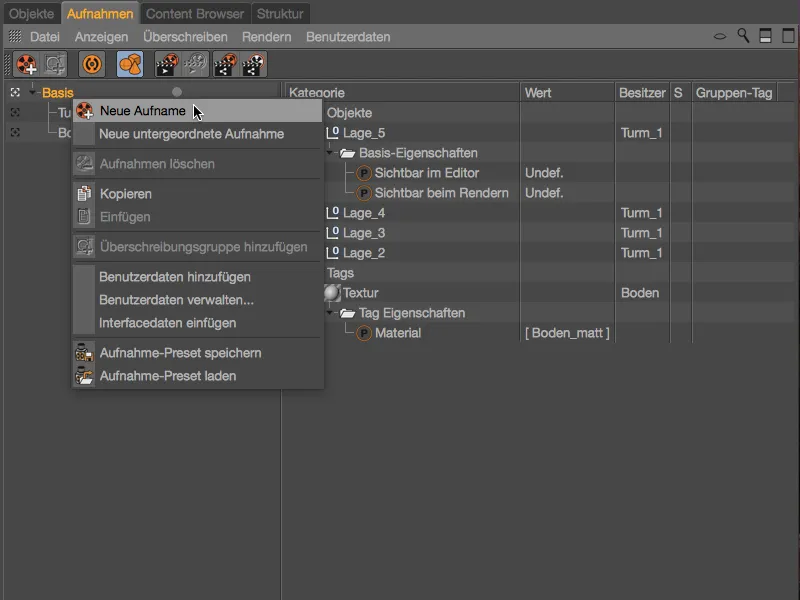
Task: Activate the Bo… take viewfinder icon
Action: 15,132
